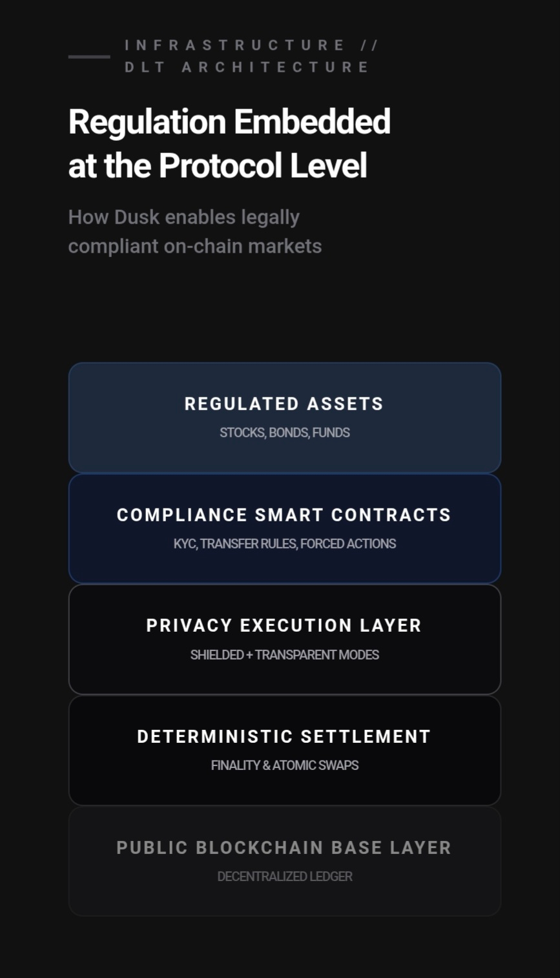Click the short dash line beside the header
The height and width of the screenshot is (978, 560).
(89, 57)
